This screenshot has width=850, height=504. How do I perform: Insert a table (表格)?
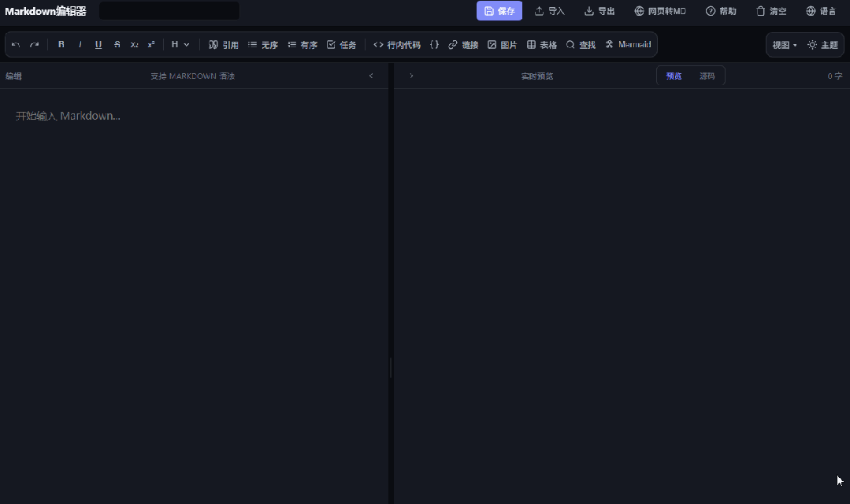(x=541, y=44)
